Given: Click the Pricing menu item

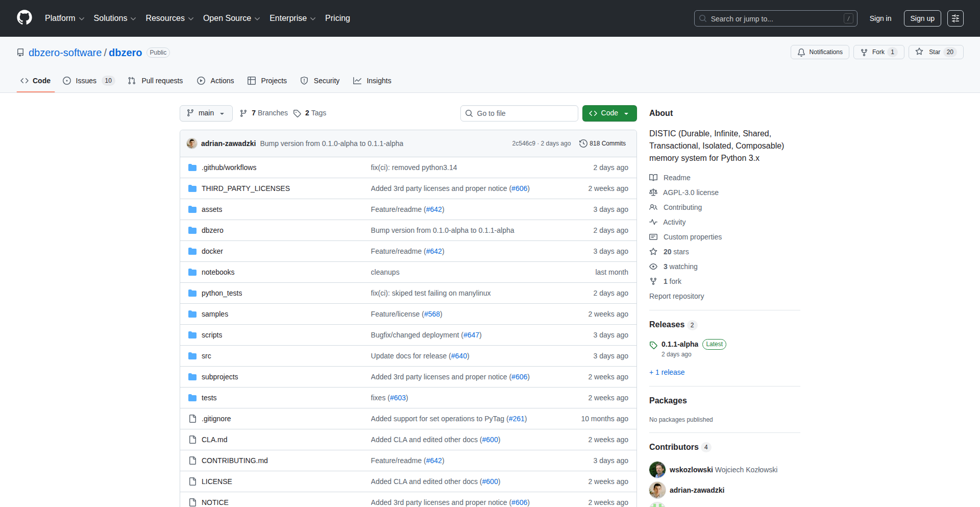Looking at the screenshot, I should pos(337,18).
